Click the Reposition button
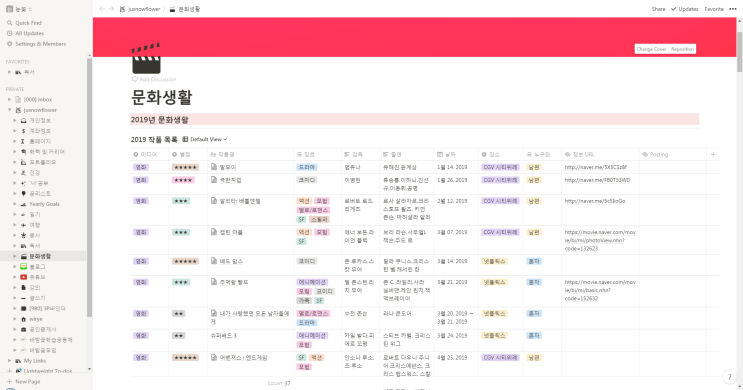 point(682,49)
